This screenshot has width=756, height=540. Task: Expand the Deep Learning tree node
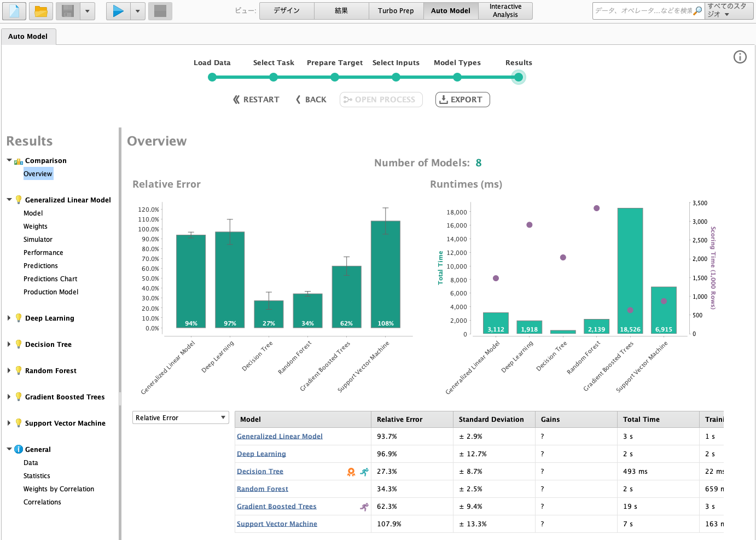pos(9,318)
